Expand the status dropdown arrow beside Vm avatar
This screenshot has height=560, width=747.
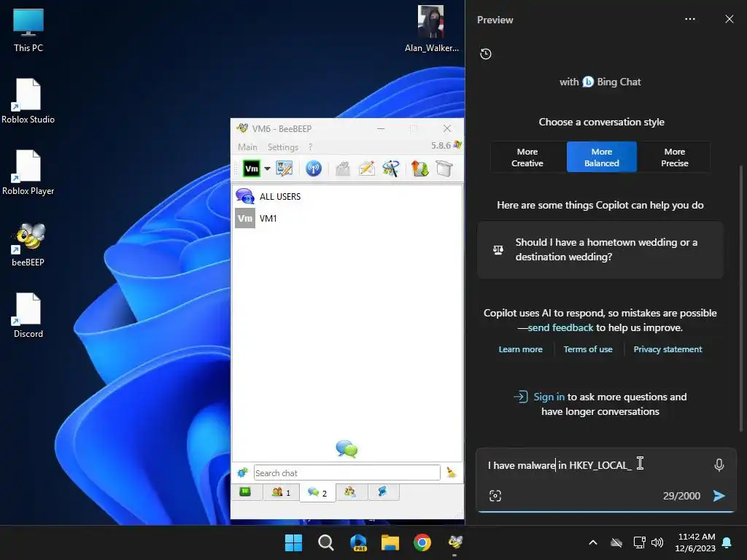point(267,168)
